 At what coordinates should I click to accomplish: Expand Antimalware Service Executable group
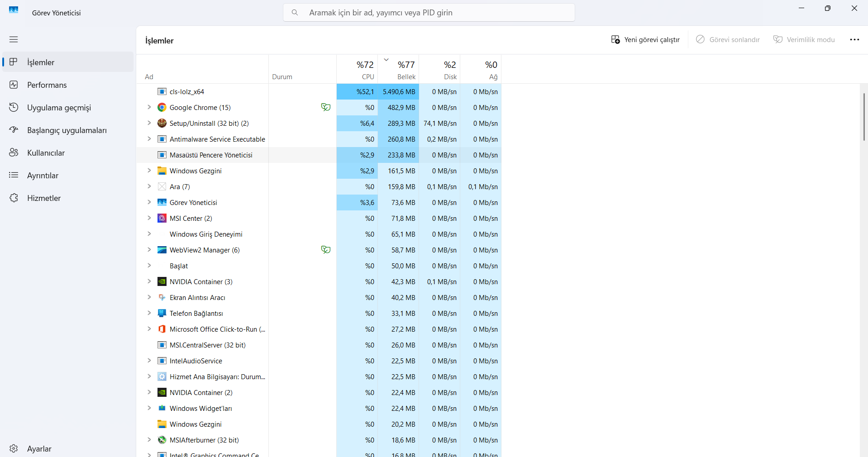click(149, 139)
